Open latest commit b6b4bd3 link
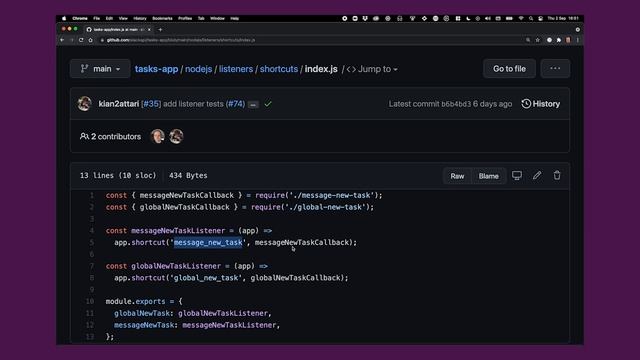Viewport: 640px width, 360px height. coord(456,104)
